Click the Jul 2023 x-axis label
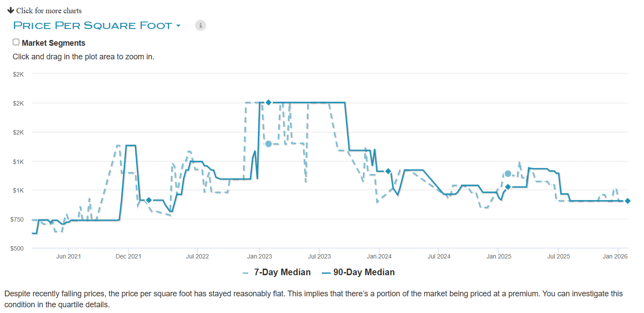The width and height of the screenshot is (644, 313). [319, 256]
